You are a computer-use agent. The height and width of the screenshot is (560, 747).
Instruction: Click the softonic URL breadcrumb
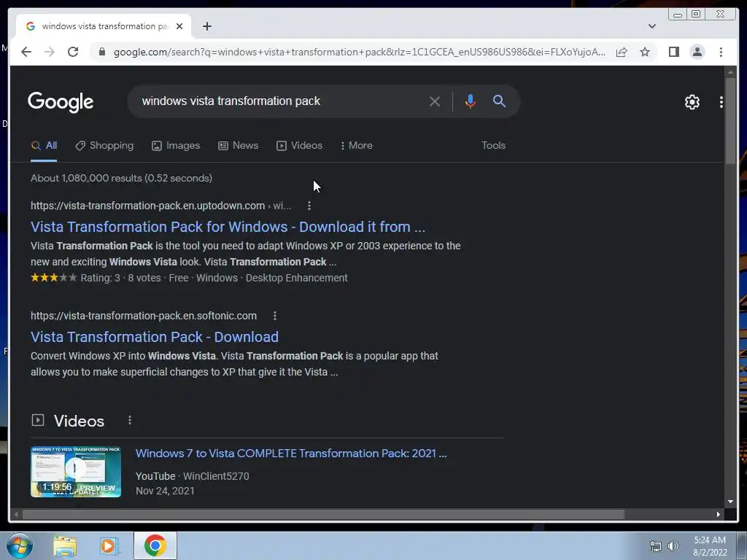[x=144, y=316]
